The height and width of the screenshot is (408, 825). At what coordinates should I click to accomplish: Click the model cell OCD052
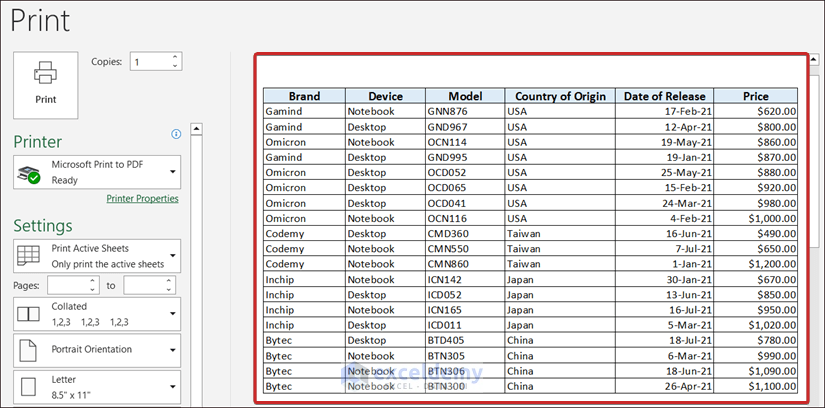(x=465, y=173)
